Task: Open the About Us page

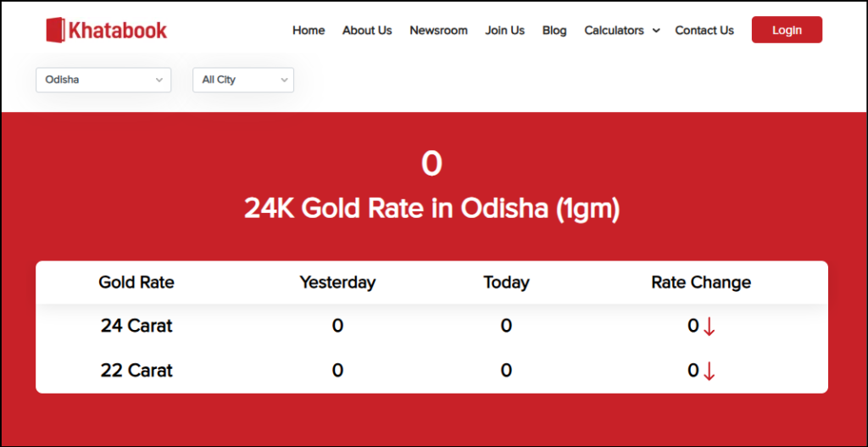Action: (367, 31)
